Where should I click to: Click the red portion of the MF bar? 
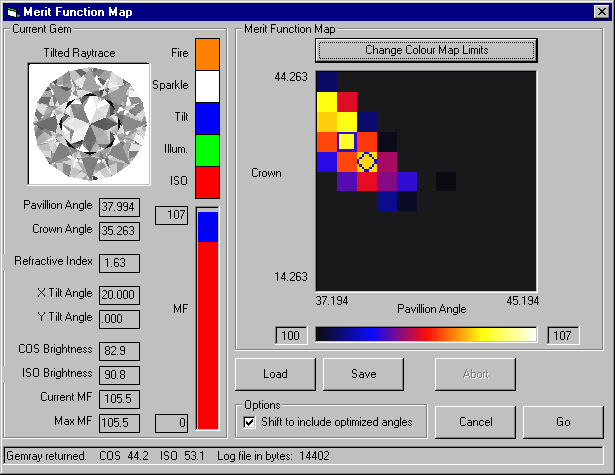click(x=208, y=335)
